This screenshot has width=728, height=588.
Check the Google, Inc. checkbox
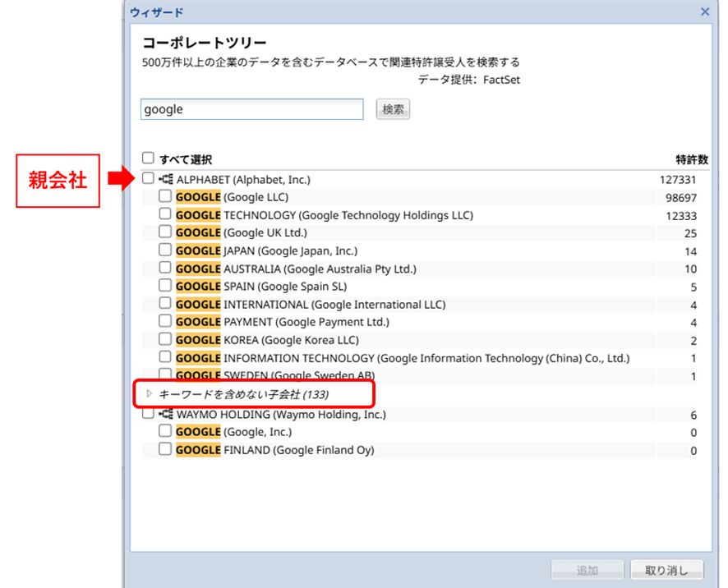[165, 431]
